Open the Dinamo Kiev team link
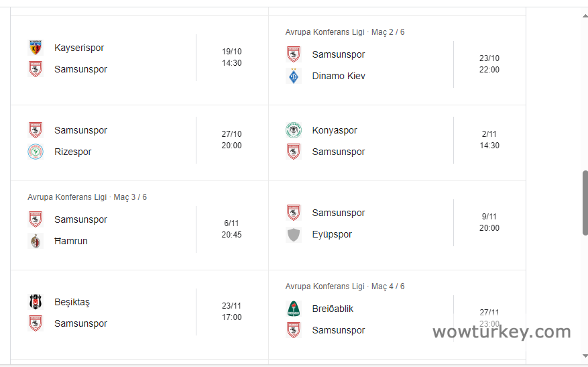Viewport: 588px width, 367px height. pyautogui.click(x=339, y=76)
